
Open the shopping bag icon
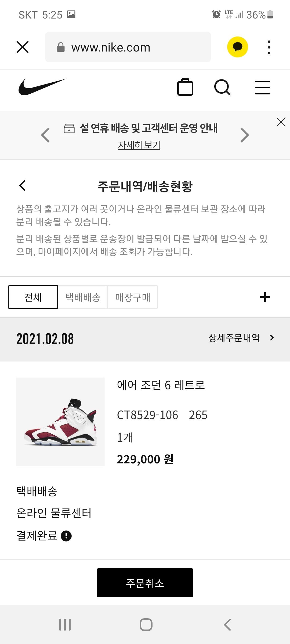point(185,87)
